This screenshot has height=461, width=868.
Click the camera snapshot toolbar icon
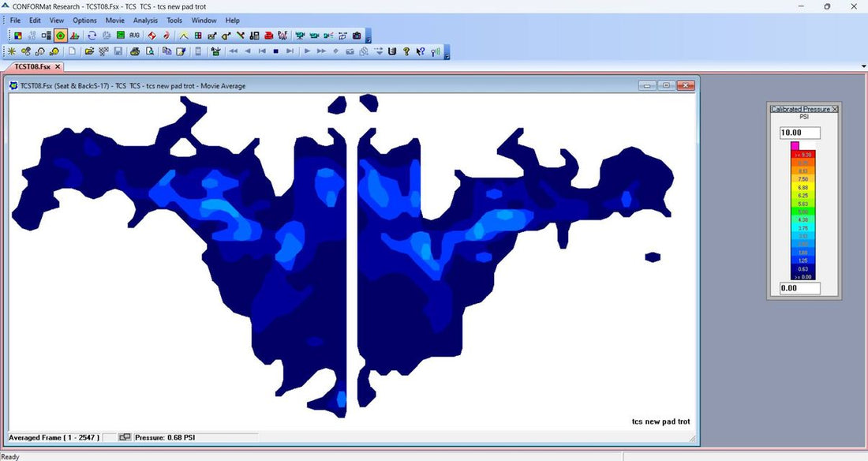357,36
